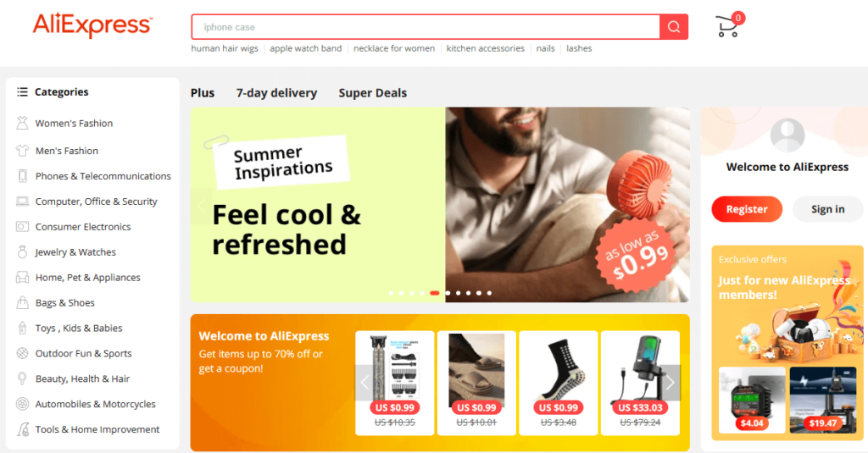This screenshot has width=868, height=453.
Task: Open the shopping cart icon
Action: 728,26
